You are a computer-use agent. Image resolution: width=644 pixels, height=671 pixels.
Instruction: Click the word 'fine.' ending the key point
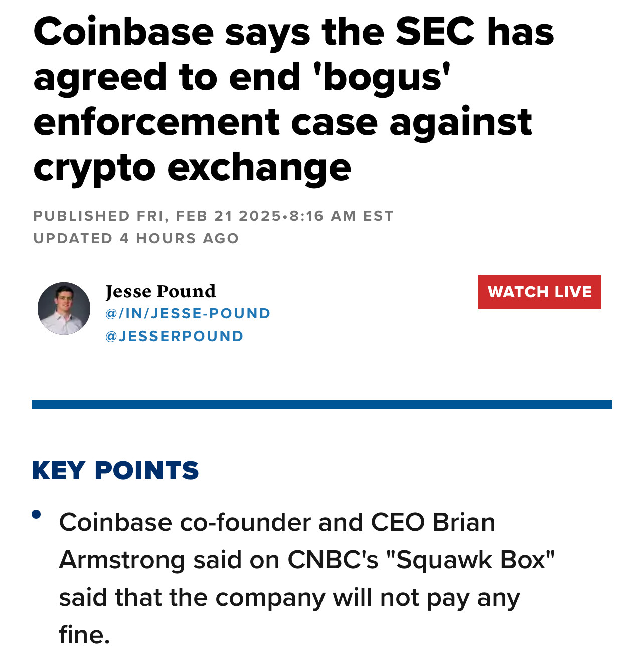pos(84,635)
